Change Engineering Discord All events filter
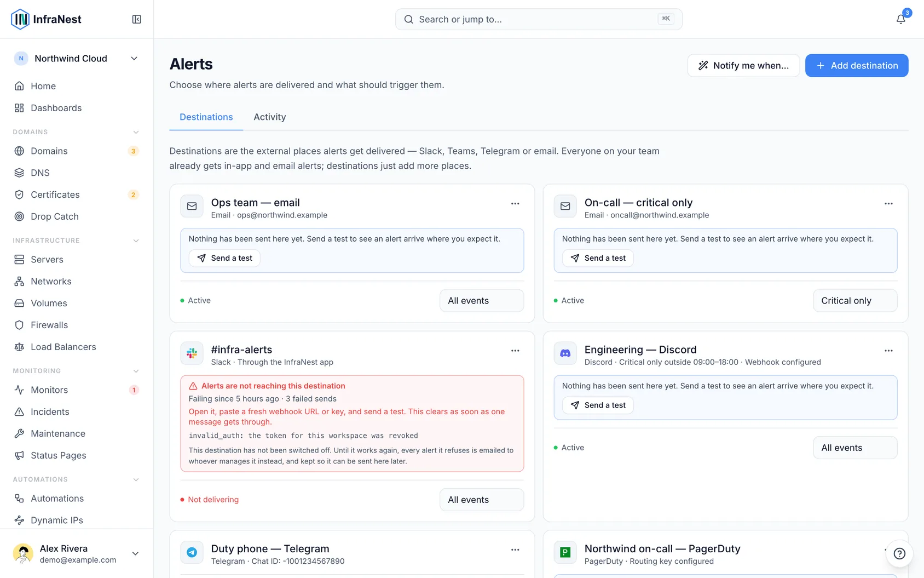Image resolution: width=924 pixels, height=578 pixels. pyautogui.click(x=855, y=448)
